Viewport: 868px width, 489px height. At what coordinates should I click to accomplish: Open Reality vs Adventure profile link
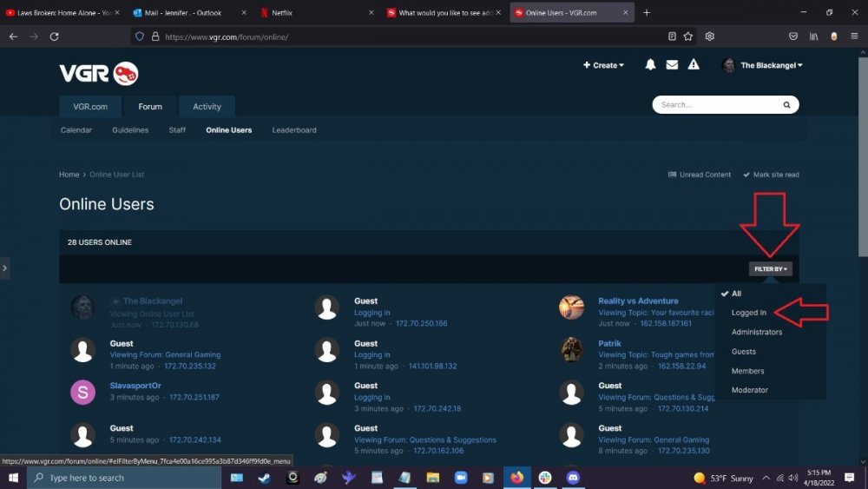pos(638,301)
